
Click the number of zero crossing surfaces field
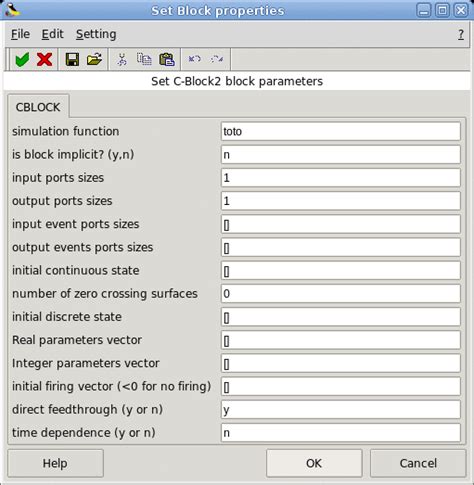pos(341,294)
